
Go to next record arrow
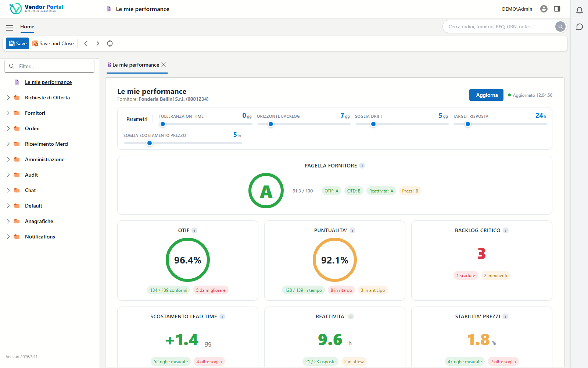[x=98, y=43]
